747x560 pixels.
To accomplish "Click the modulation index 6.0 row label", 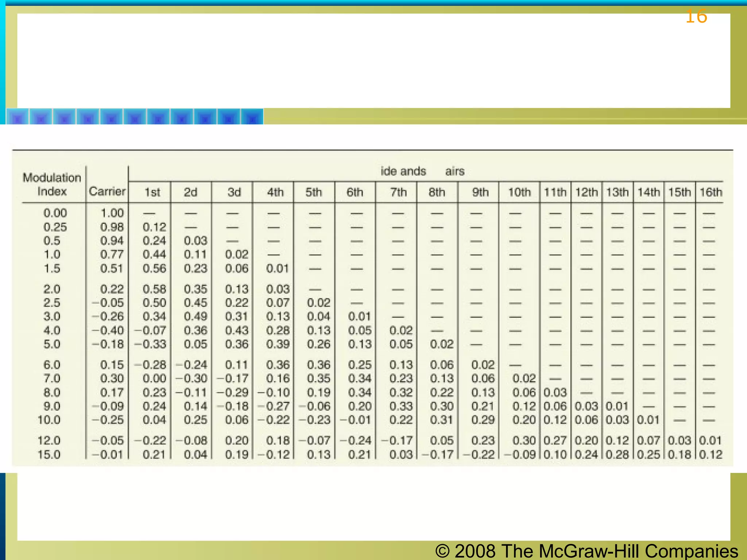I will click(x=52, y=365).
